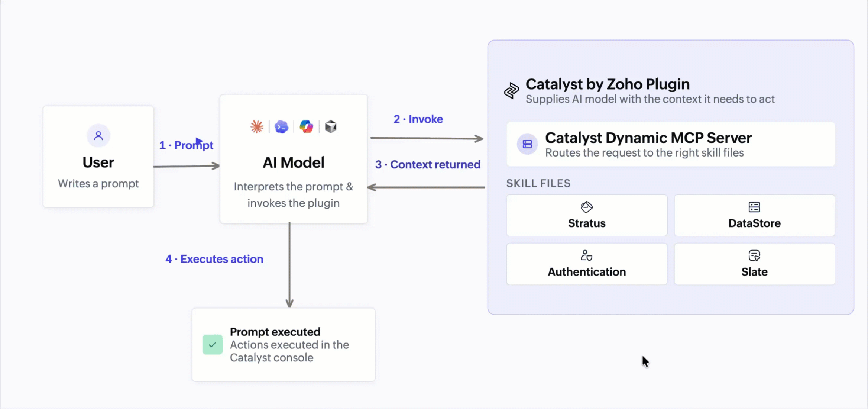The image size is (868, 409).
Task: Click the 'Catalyst by Zoho Plugin' title
Action: coord(608,84)
